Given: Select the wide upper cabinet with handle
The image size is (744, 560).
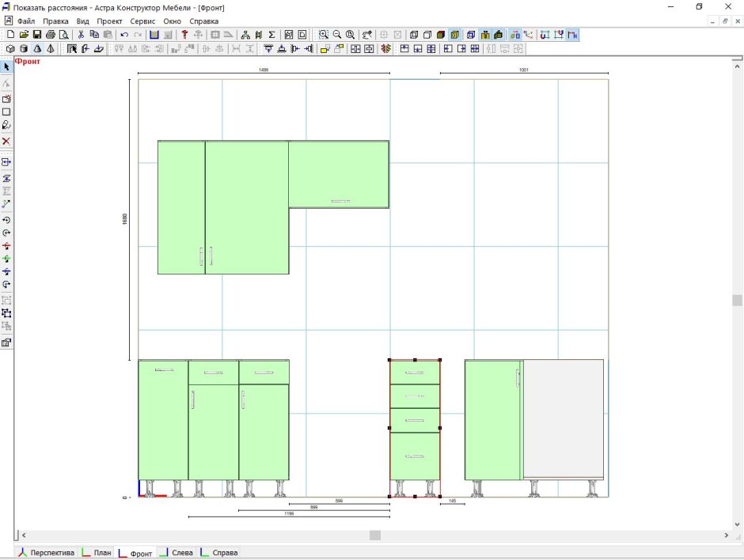Looking at the screenshot, I should [x=339, y=174].
